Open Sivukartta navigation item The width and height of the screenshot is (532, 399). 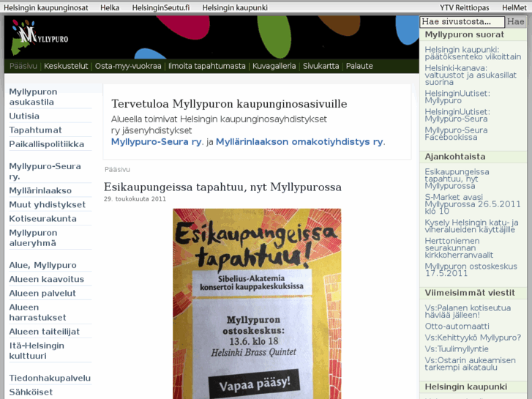click(321, 66)
